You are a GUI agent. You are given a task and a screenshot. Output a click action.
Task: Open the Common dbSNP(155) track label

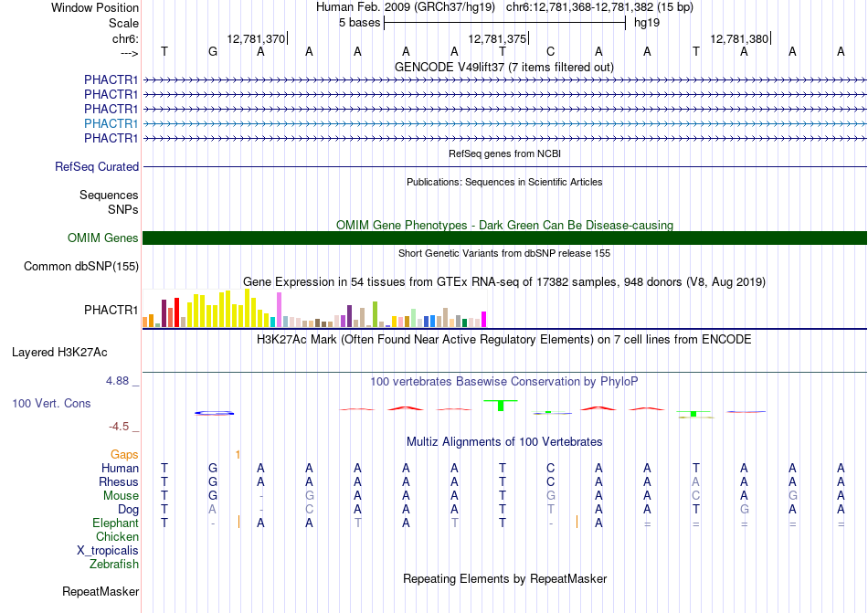(81, 266)
